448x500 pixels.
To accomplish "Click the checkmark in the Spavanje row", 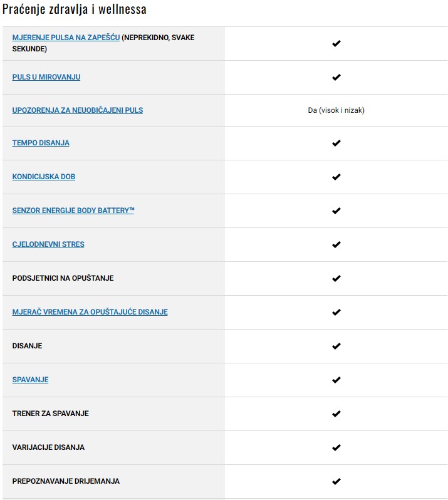I will tap(336, 380).
